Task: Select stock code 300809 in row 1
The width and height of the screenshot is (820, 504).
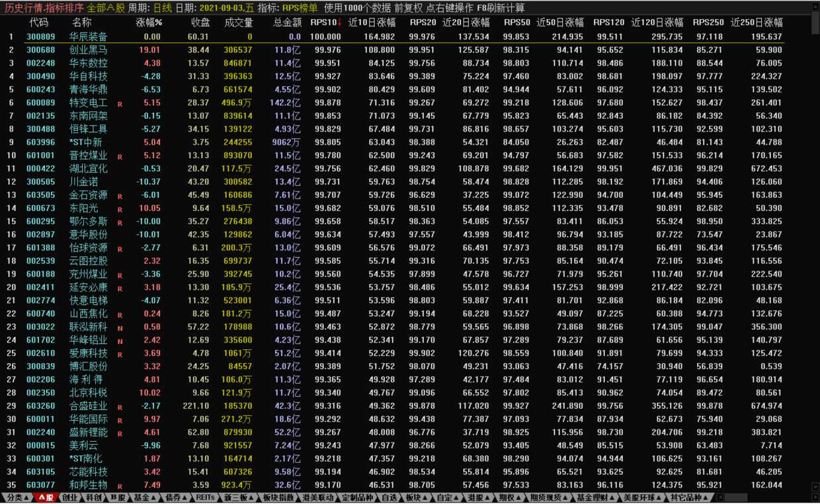Action: (x=41, y=37)
